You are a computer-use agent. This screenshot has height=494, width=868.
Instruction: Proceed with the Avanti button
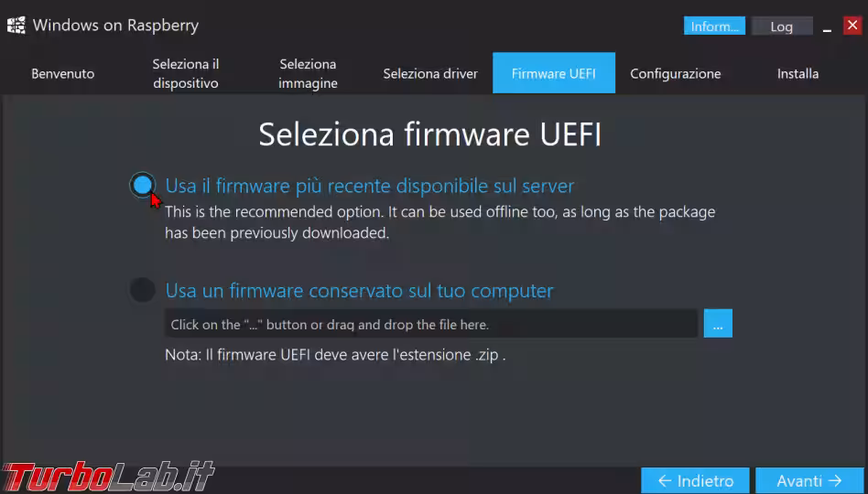point(808,480)
